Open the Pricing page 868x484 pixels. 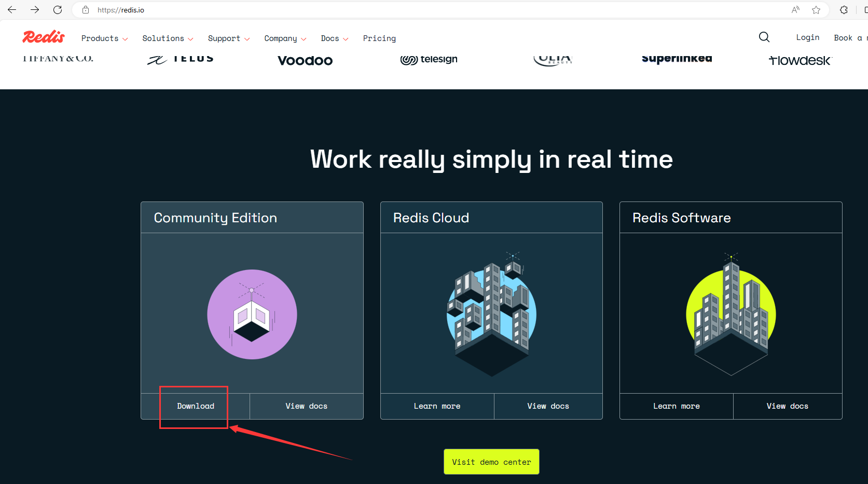pos(379,38)
